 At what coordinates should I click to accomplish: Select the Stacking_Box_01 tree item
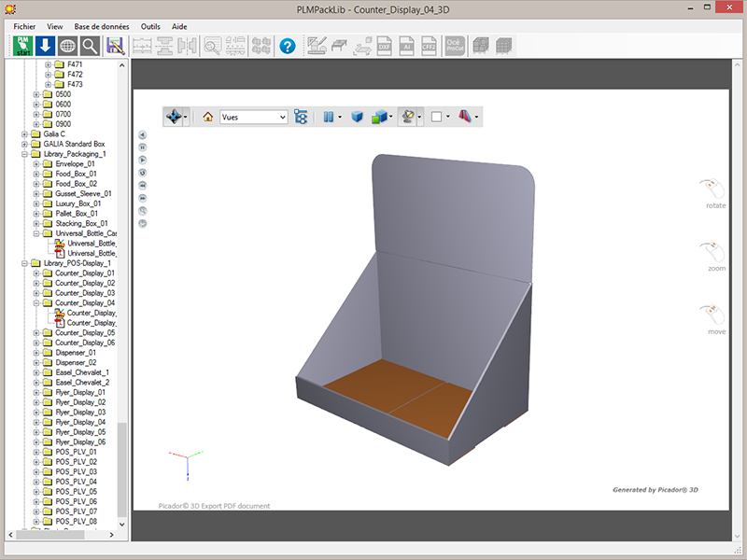pyautogui.click(x=81, y=223)
